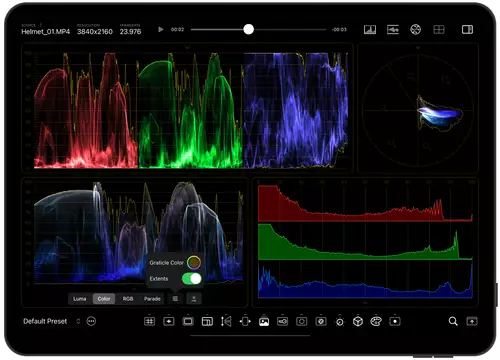Screen dimensions: 500x360
Task: Click the 3840x2160 resolution value
Action: pos(95,32)
